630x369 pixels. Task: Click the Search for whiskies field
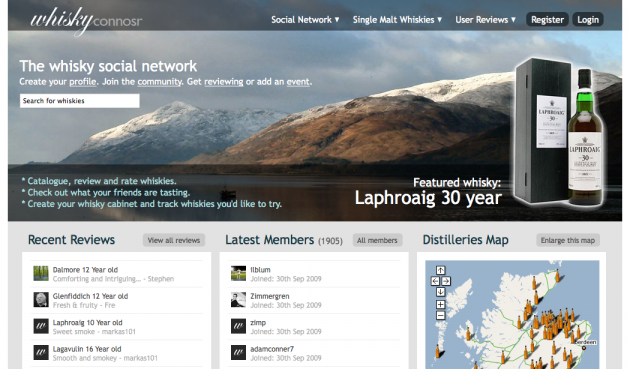pyautogui.click(x=80, y=101)
